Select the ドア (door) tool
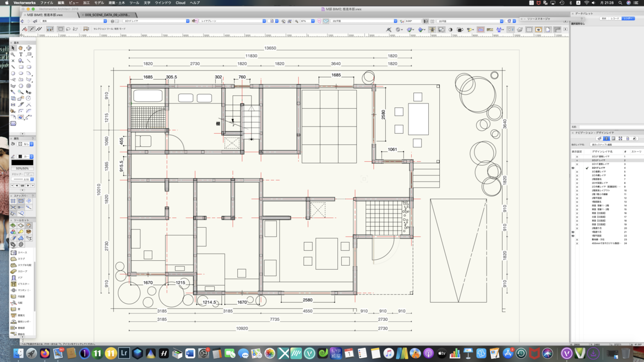 click(x=20, y=278)
